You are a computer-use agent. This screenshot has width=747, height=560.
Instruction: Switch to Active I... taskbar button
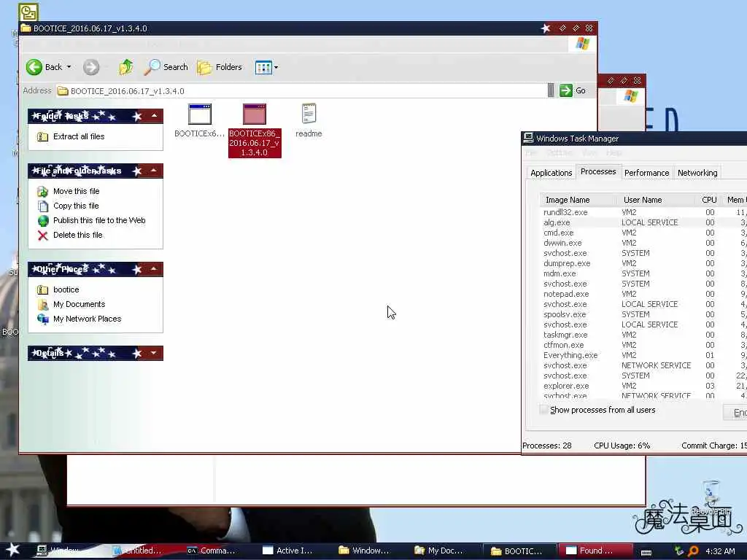tap(288, 551)
